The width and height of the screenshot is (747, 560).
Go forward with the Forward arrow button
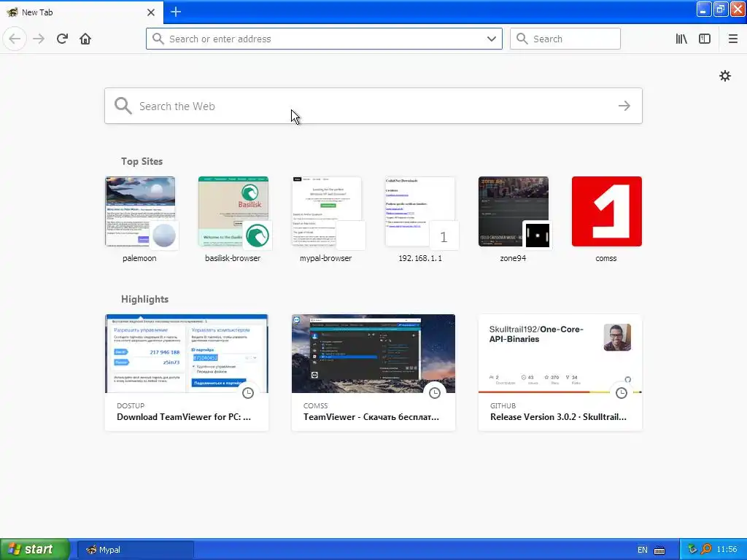[x=39, y=39]
